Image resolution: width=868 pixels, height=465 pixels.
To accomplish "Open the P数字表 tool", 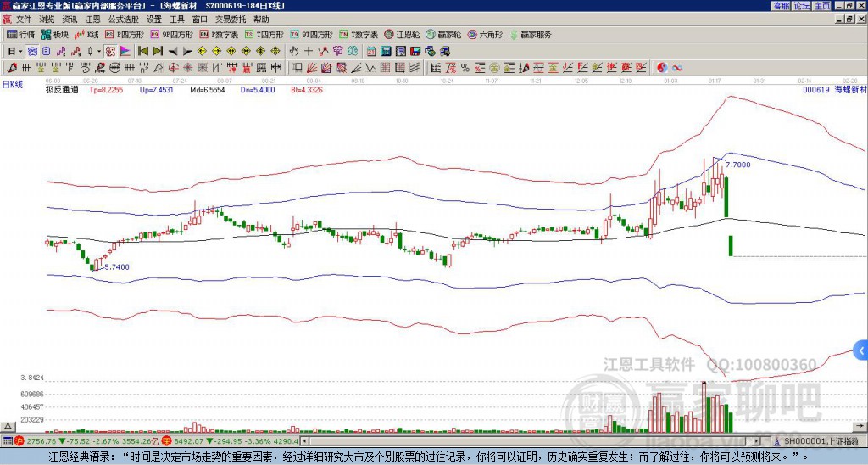I will click(219, 34).
